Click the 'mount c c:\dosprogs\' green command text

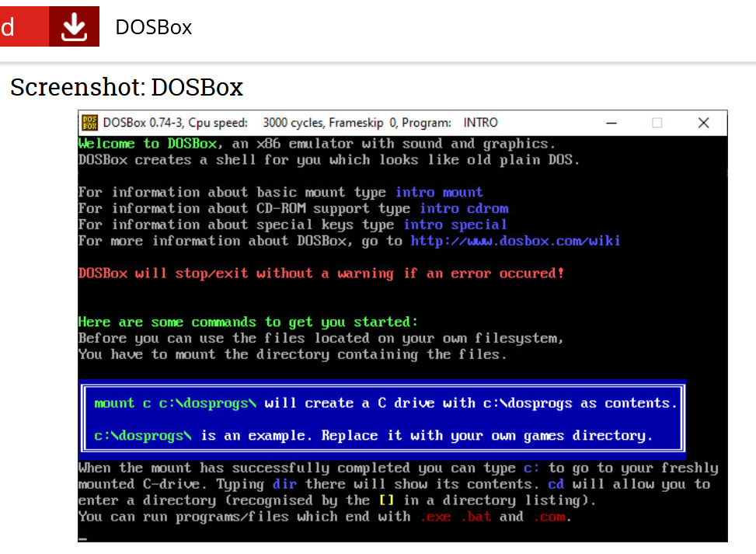pos(176,403)
